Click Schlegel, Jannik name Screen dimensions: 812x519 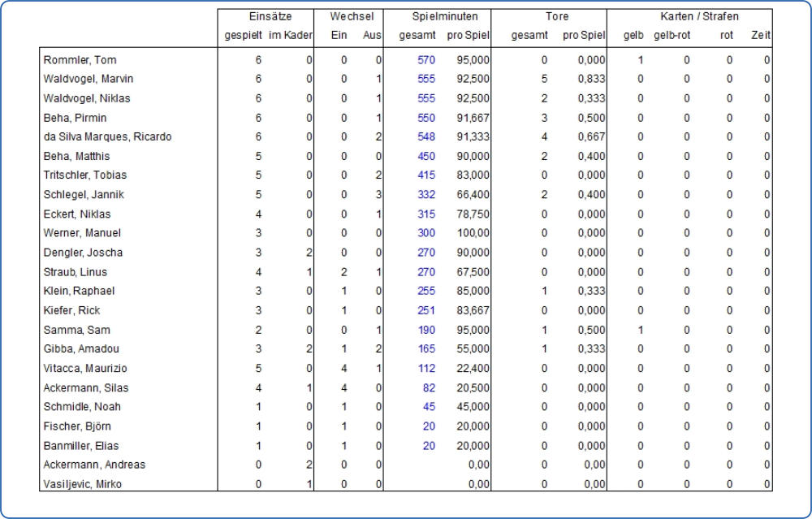click(x=84, y=195)
